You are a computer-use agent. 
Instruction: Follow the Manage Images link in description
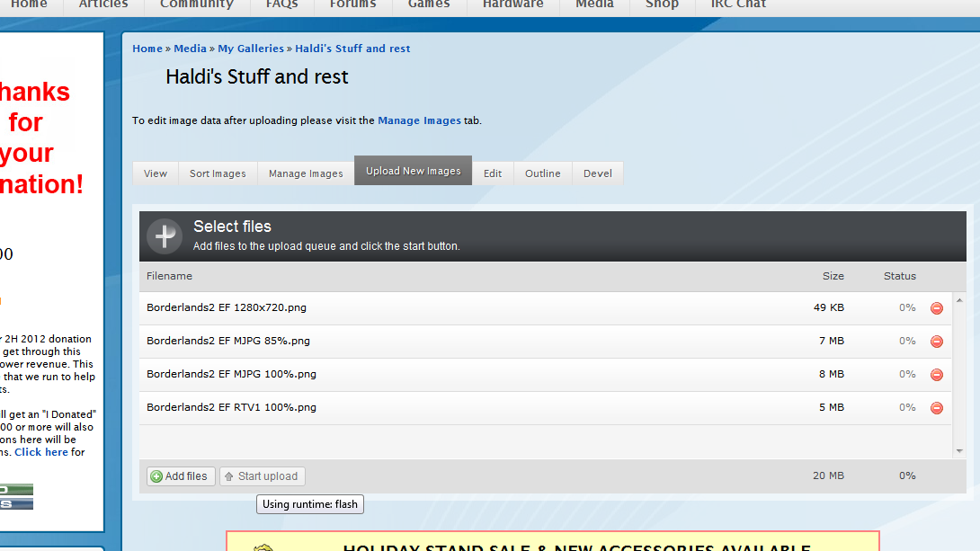click(419, 120)
